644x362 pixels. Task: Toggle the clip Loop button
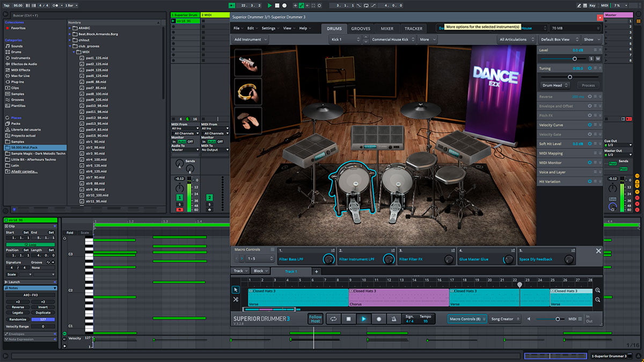click(30, 245)
